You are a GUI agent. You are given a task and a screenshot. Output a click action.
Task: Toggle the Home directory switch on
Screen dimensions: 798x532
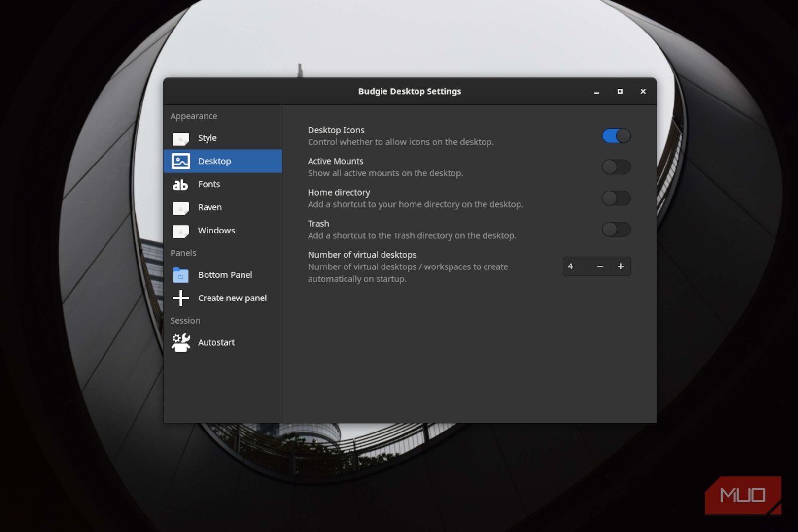click(616, 198)
